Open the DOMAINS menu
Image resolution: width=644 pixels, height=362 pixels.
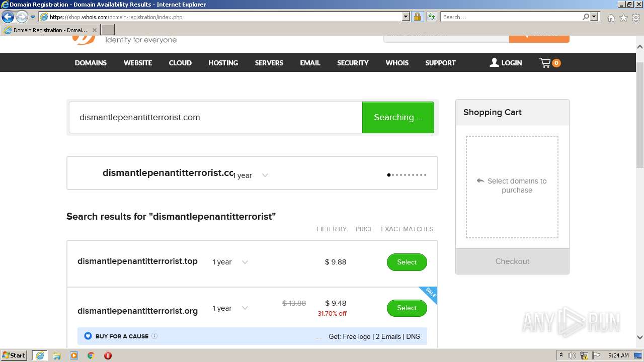(91, 63)
